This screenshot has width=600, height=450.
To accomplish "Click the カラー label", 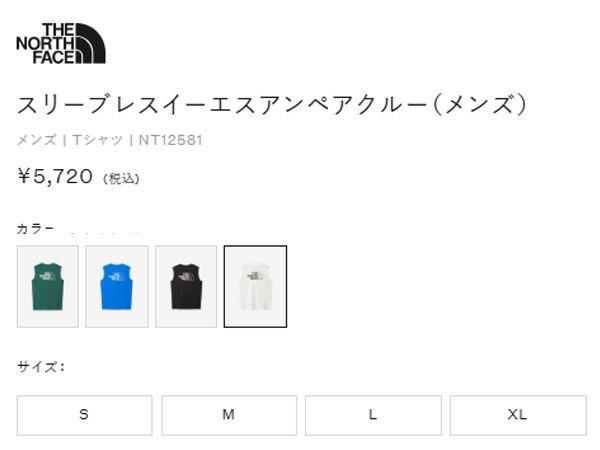I will pyautogui.click(x=35, y=229).
